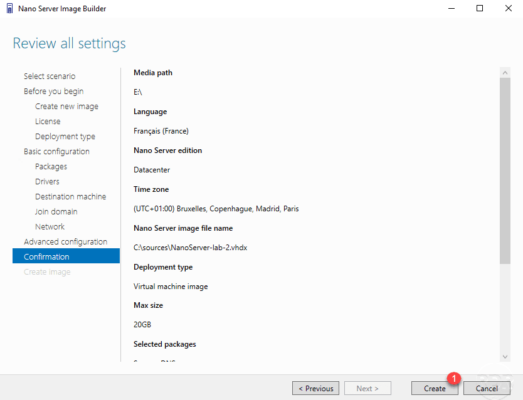Click the Media path heading
523x400 pixels.
[153, 73]
